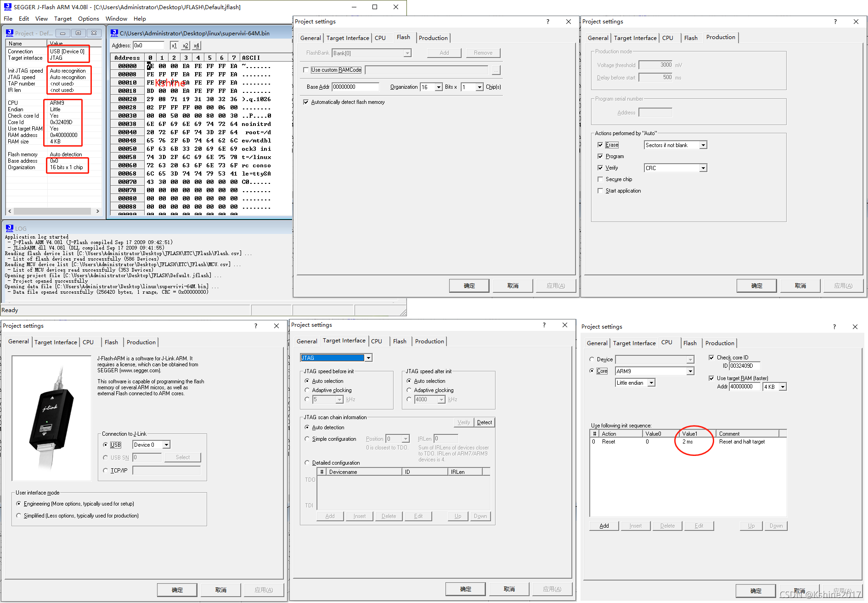
Task: Open the Target menu
Action: (63, 19)
